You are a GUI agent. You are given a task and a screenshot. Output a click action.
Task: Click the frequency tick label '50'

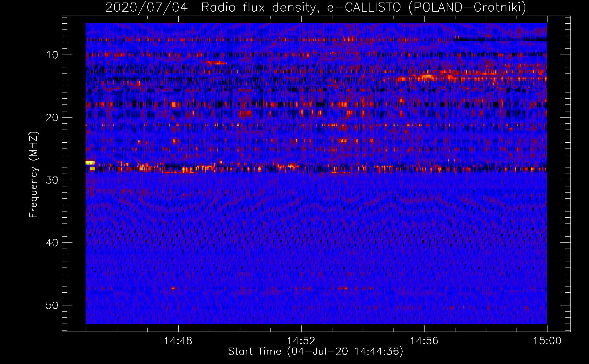click(x=52, y=305)
